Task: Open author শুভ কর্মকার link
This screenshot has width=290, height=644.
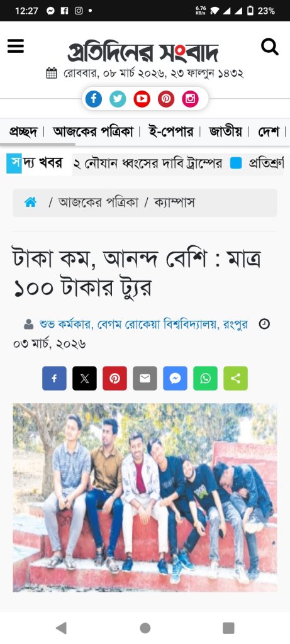Action: click(x=67, y=325)
